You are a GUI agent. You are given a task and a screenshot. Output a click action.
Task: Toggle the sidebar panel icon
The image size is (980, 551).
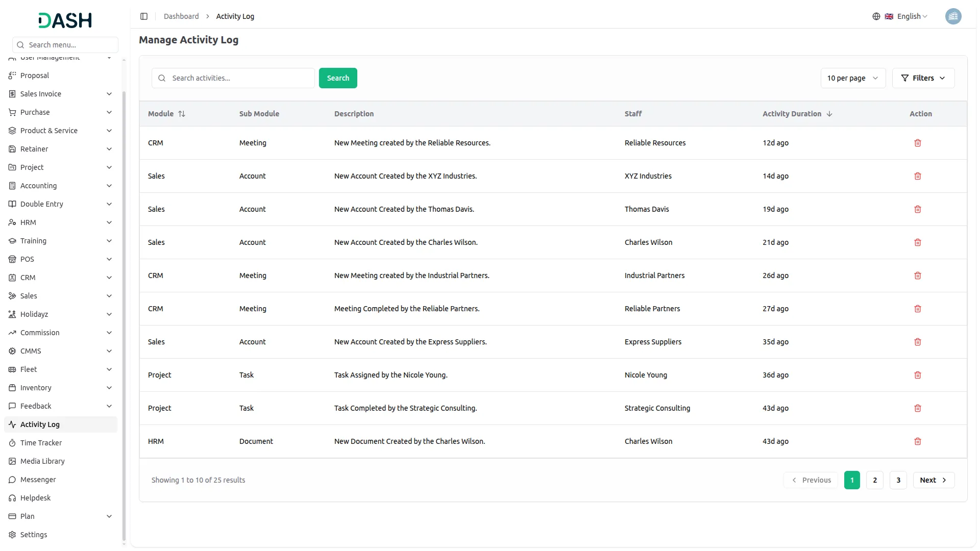pyautogui.click(x=144, y=16)
